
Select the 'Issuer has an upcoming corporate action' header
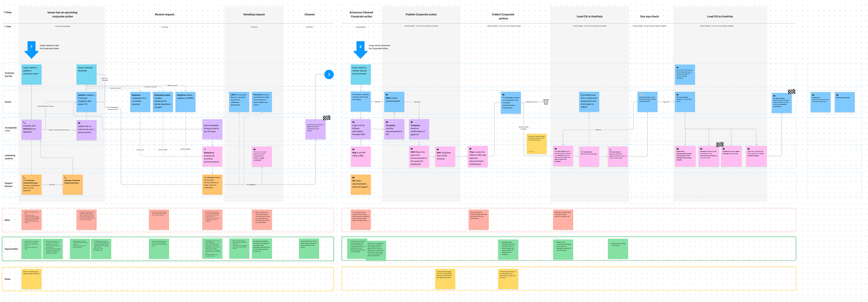pyautogui.click(x=62, y=14)
